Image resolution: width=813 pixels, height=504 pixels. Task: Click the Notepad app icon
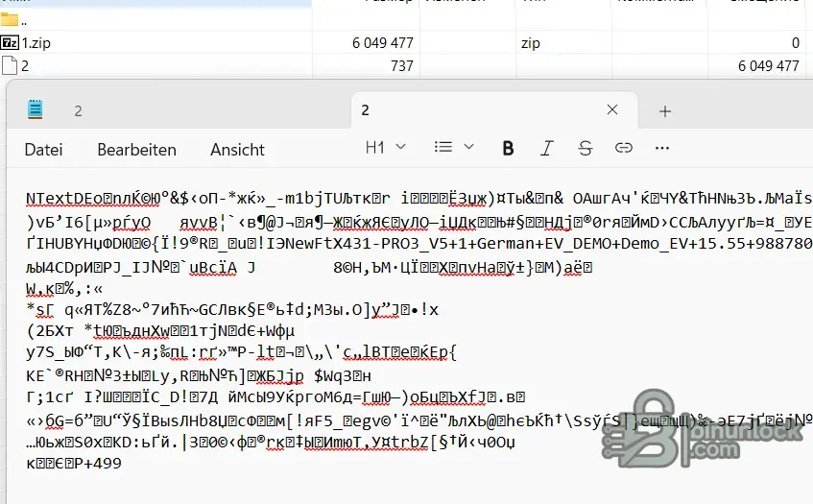35,109
